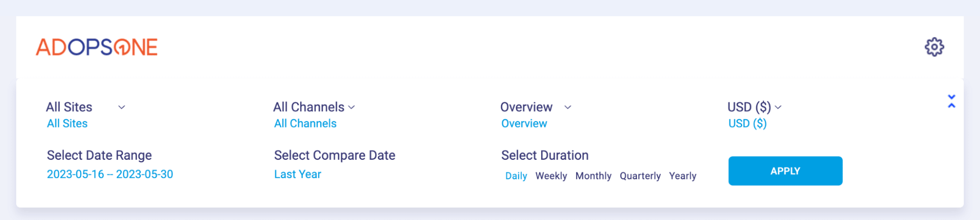
Task: Click the chevron arrow beside USD ($) heading
Action: pos(778,107)
